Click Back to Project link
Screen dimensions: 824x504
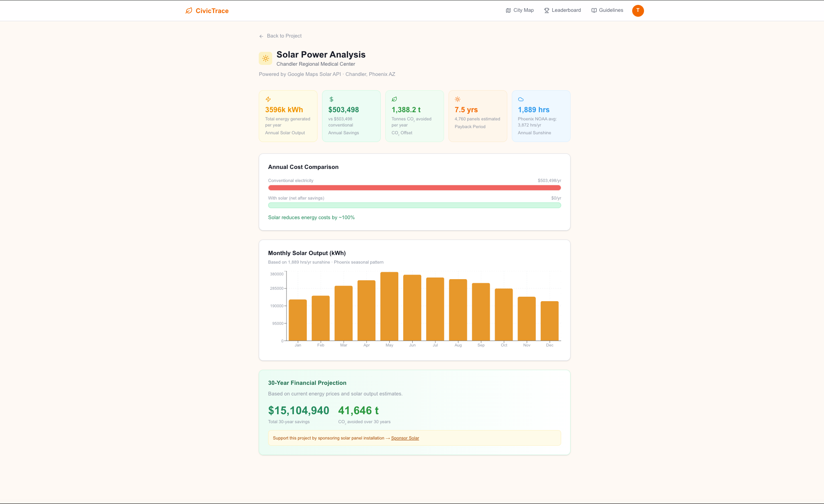pyautogui.click(x=284, y=36)
